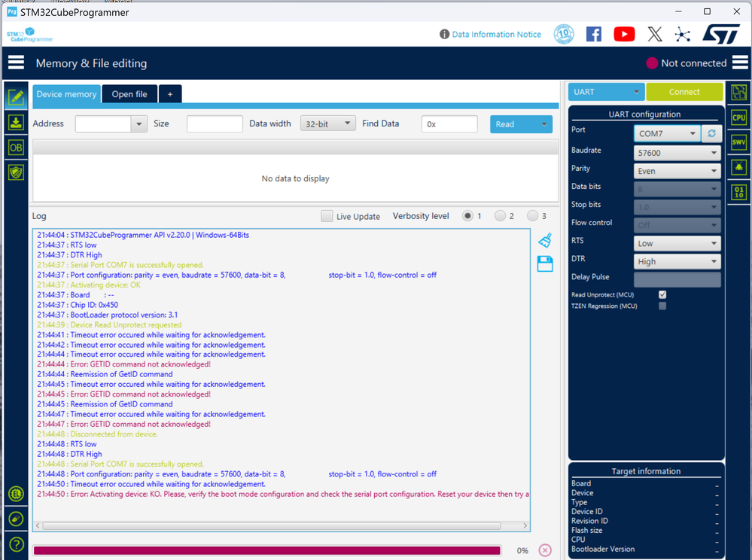Enable the Live Update checkbox

point(327,216)
